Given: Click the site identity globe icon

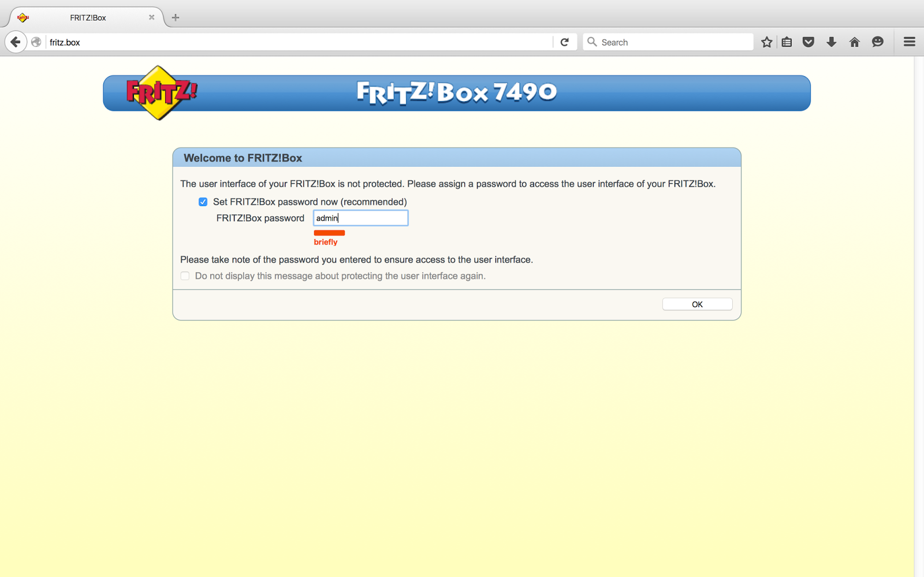Looking at the screenshot, I should [36, 42].
